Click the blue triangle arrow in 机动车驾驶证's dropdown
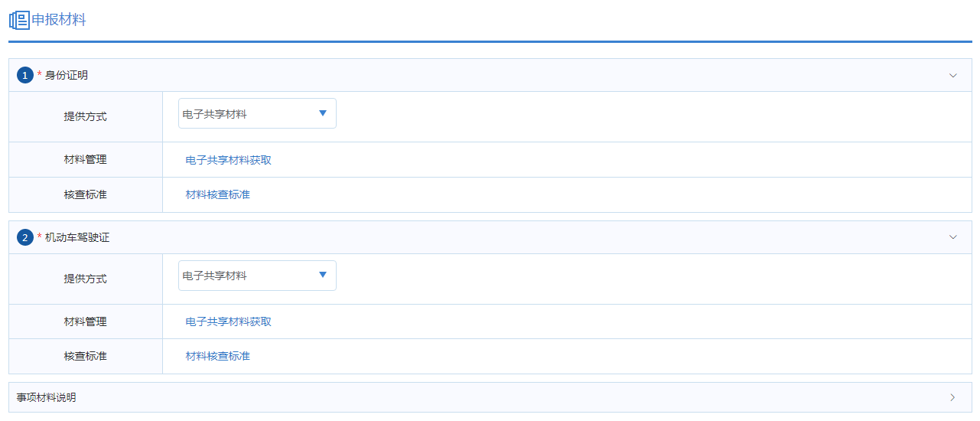 (322, 276)
